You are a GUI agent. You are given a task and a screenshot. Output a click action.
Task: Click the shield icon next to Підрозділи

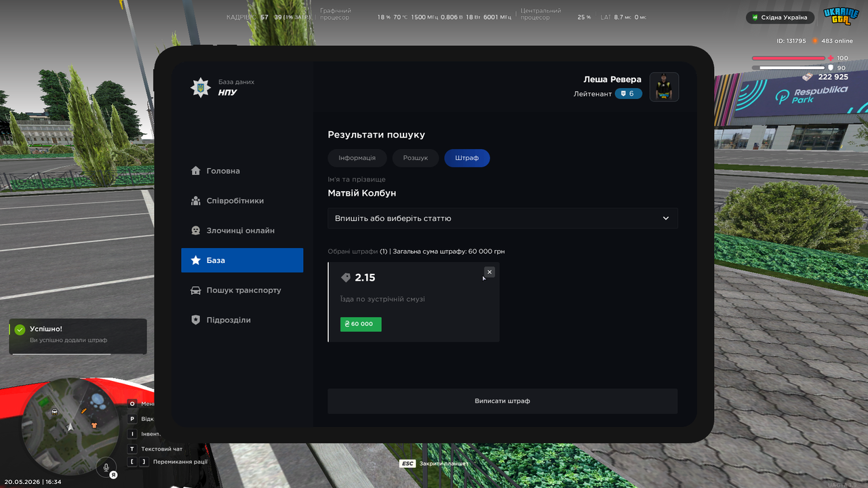(x=196, y=320)
